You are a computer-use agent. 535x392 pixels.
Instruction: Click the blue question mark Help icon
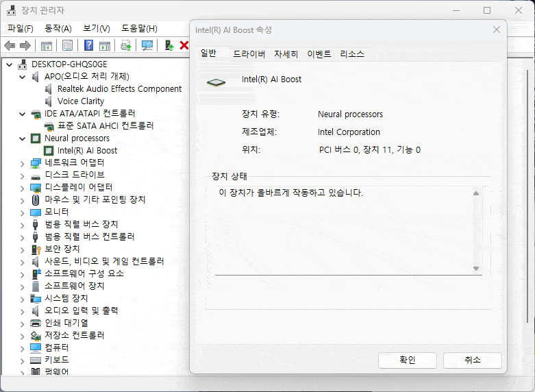coord(88,45)
